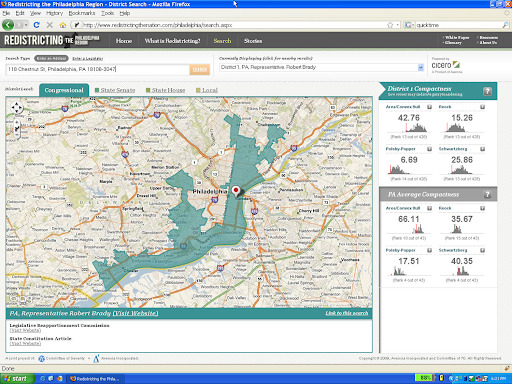Click the red address marker pin
Viewport: 512px width, 384px height.
coord(236,191)
